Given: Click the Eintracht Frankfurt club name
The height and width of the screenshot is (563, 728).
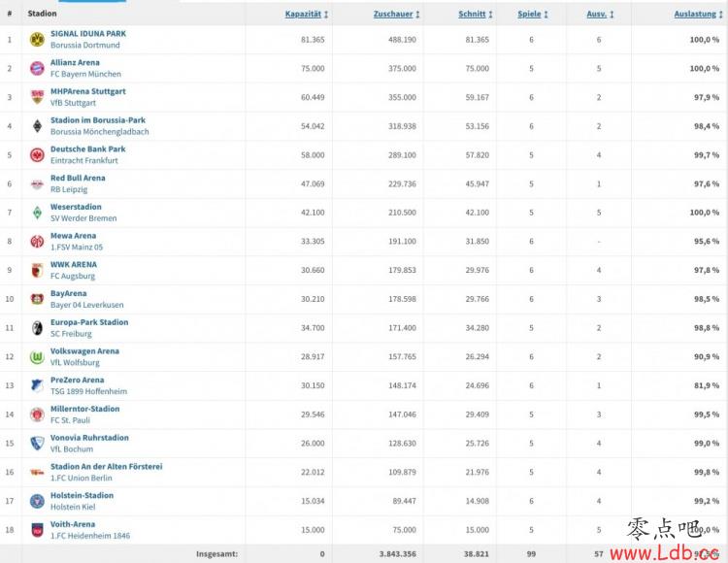Looking at the screenshot, I should click(84, 160).
